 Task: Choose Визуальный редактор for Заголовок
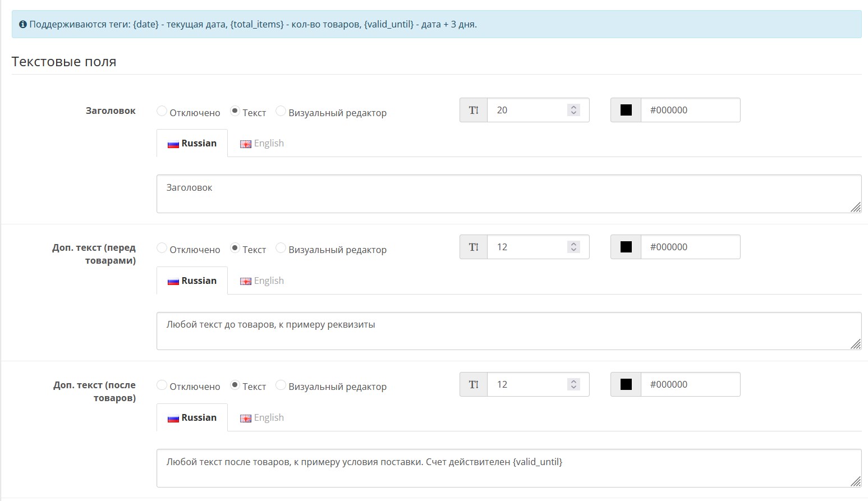pyautogui.click(x=281, y=111)
